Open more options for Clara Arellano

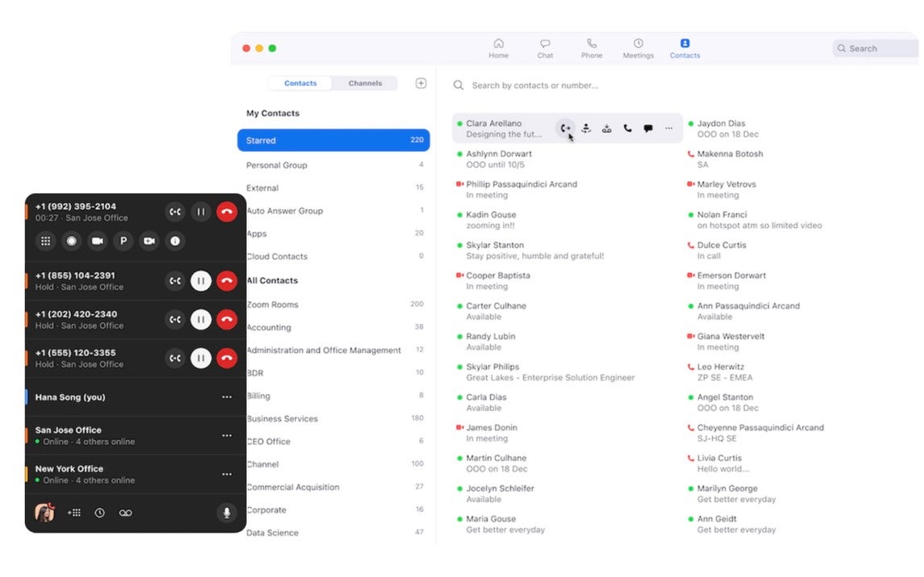(x=669, y=128)
